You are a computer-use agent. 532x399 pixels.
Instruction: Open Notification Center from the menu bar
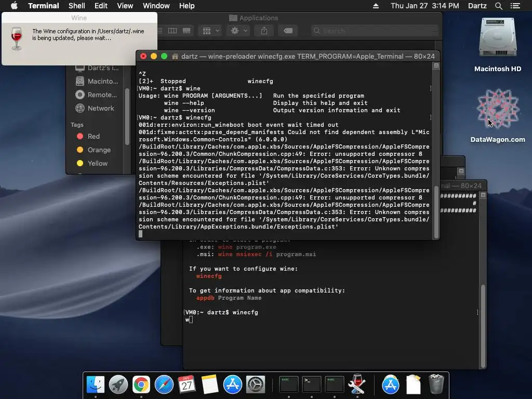pyautogui.click(x=515, y=6)
